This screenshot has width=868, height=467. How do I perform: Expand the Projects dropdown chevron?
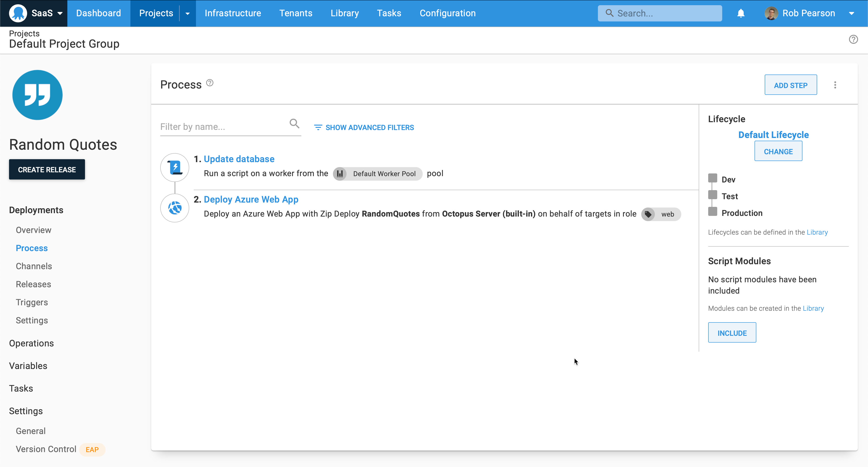point(187,13)
